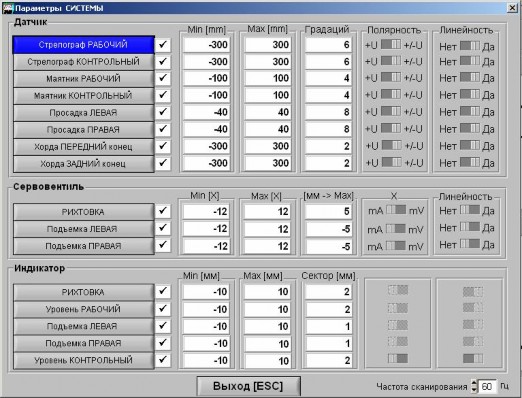Switch linearity slider for Просадка ПРАВАЯ row
522x398 pixels.
pos(470,128)
